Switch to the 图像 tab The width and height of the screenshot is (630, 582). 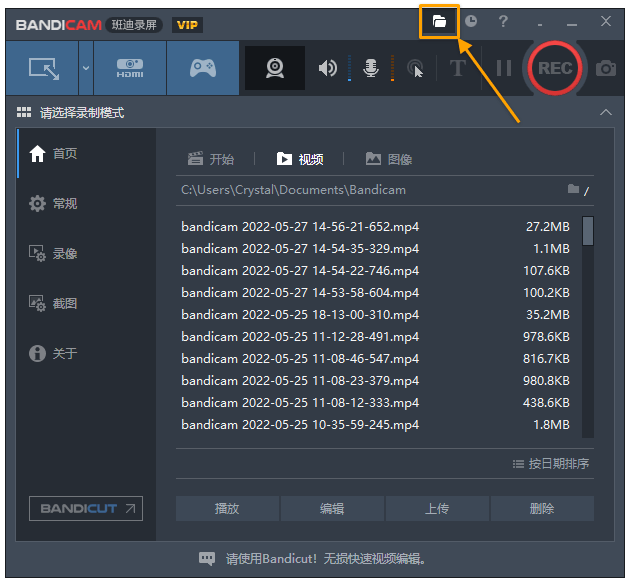[389, 159]
